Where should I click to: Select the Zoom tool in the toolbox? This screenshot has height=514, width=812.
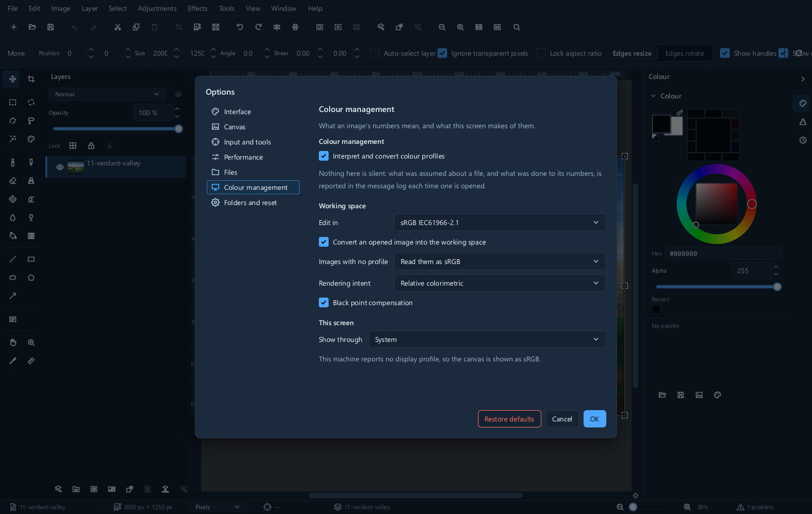tap(31, 342)
